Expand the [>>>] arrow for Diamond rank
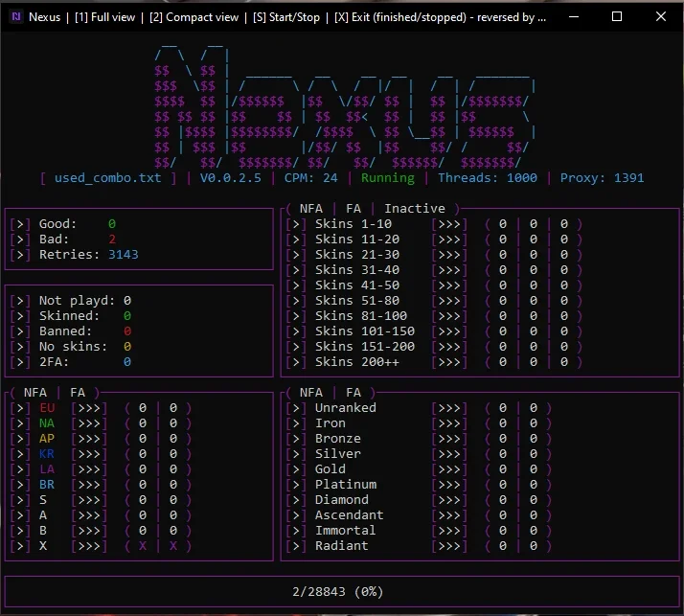 pos(449,500)
